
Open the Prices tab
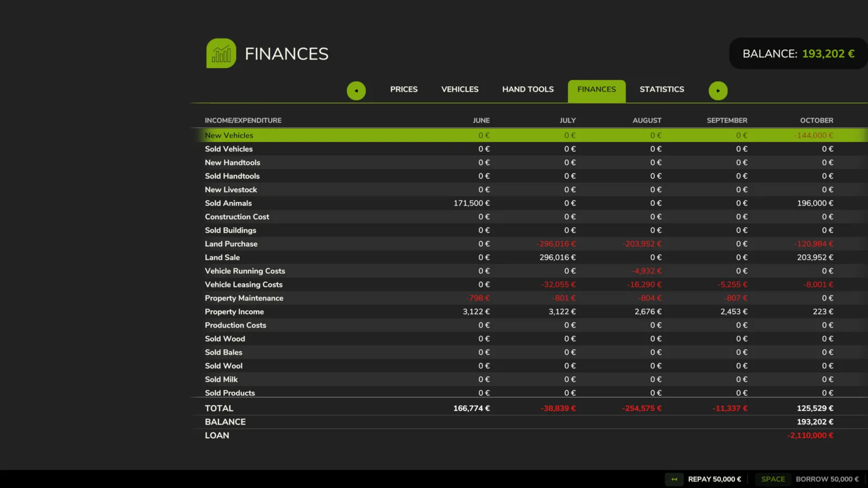coord(404,89)
